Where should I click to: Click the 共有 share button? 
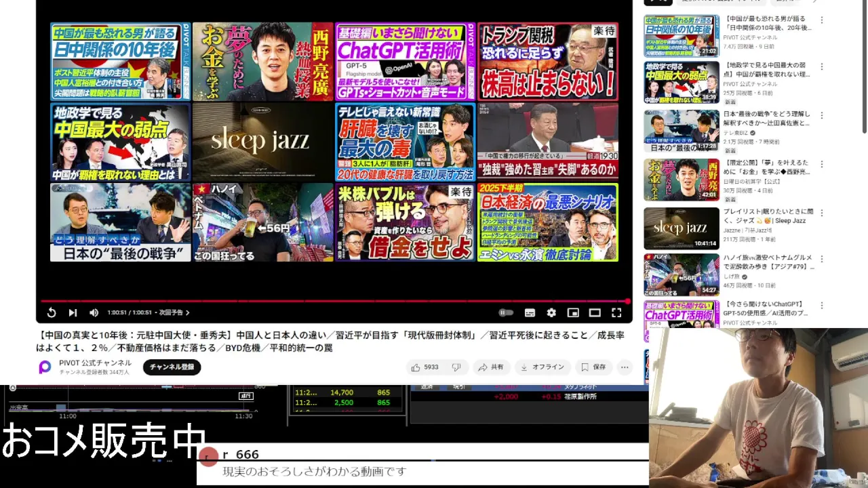click(x=491, y=367)
